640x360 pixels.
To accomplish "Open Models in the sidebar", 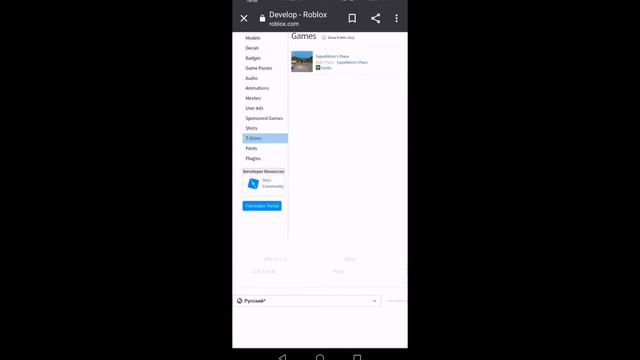I will (253, 38).
